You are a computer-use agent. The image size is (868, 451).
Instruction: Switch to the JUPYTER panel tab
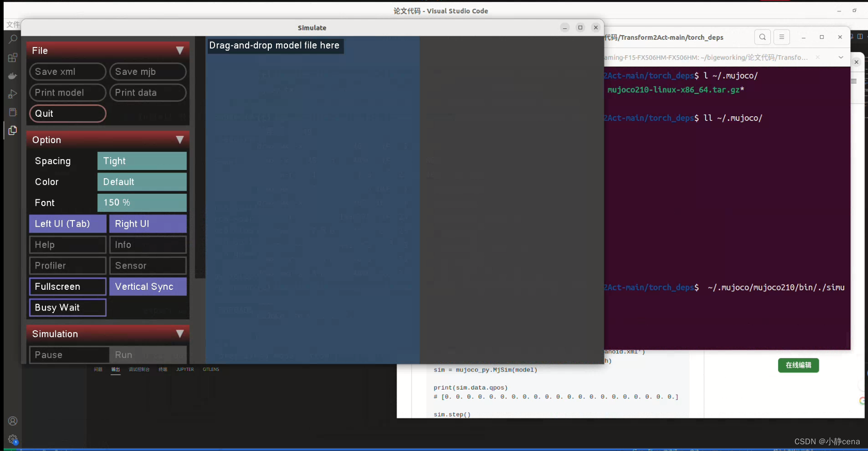tap(185, 369)
